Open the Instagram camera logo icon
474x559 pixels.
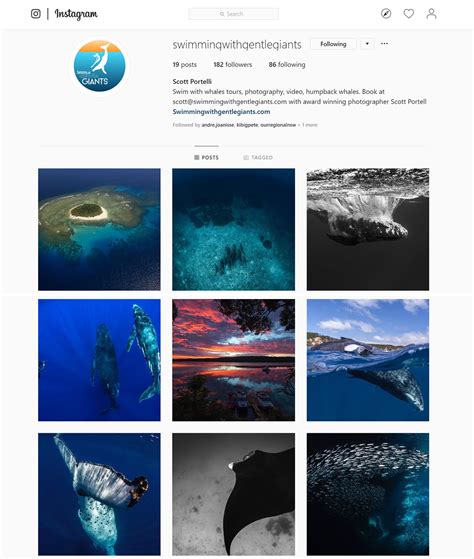[x=36, y=14]
